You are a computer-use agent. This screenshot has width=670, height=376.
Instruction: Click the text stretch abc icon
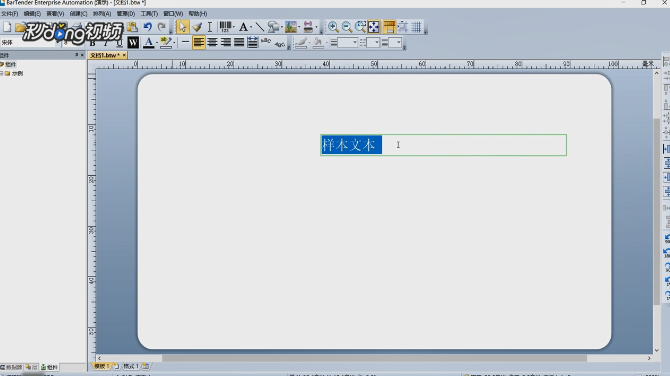pyautogui.click(x=266, y=41)
